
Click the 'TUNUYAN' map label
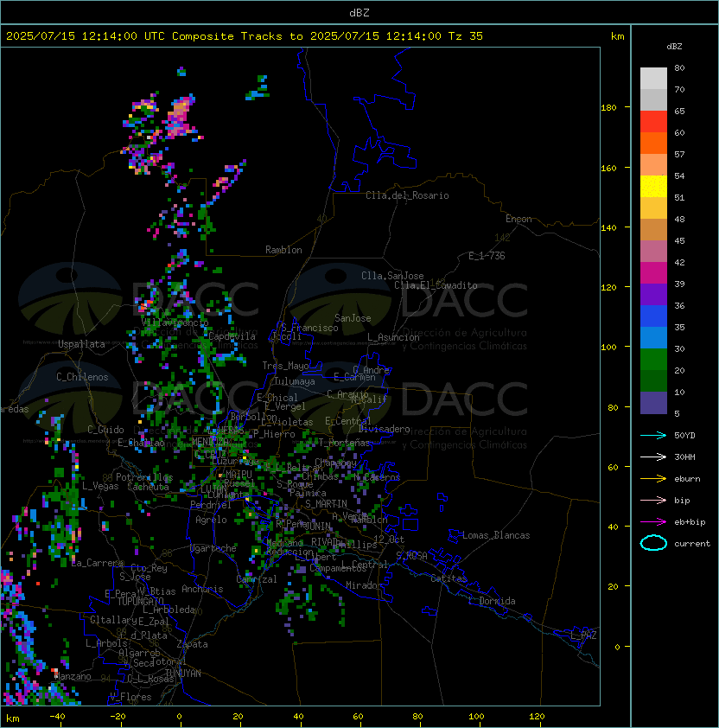pos(183,674)
